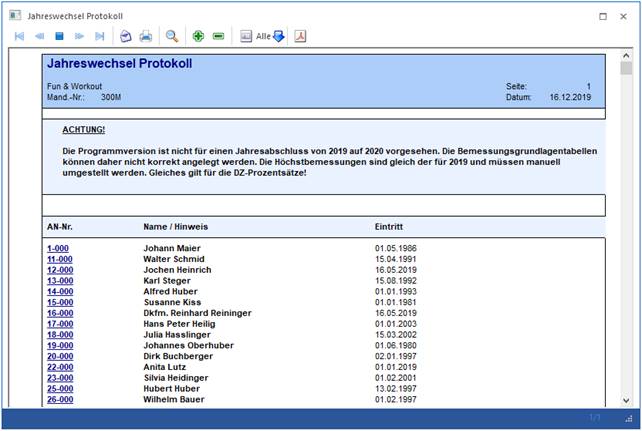Go to first page of report

click(19, 36)
